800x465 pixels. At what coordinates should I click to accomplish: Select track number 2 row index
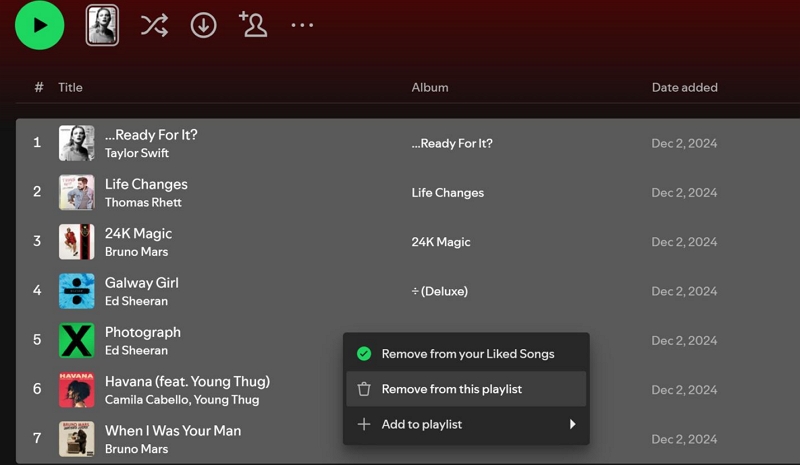tap(37, 192)
